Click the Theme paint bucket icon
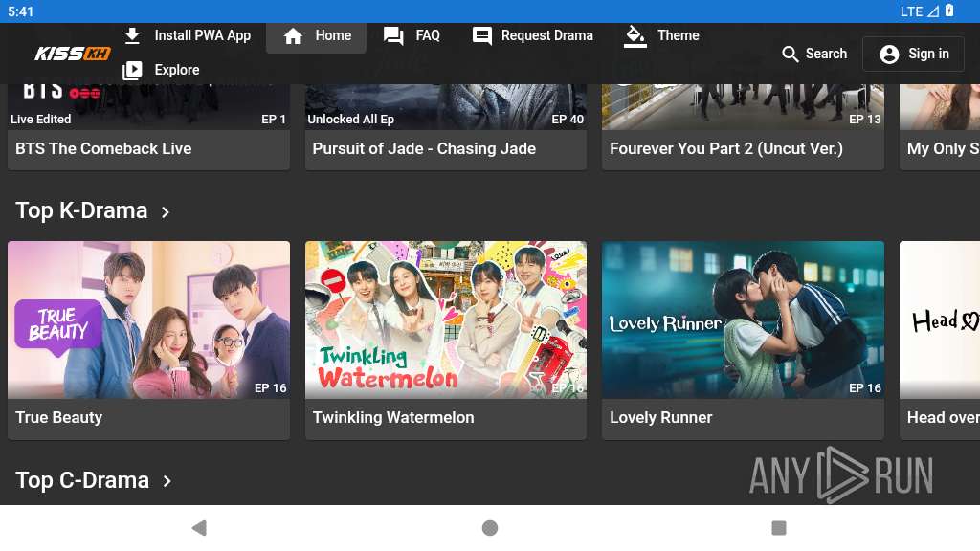The width and height of the screenshot is (980, 551). click(635, 36)
